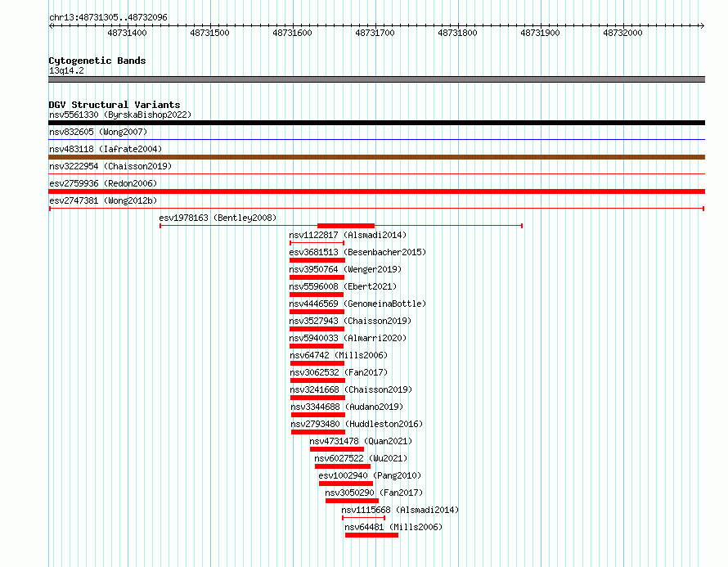Open nsv64742 (Mills2006) label
Image resolution: width=728 pixels, height=567 pixels.
[339, 355]
